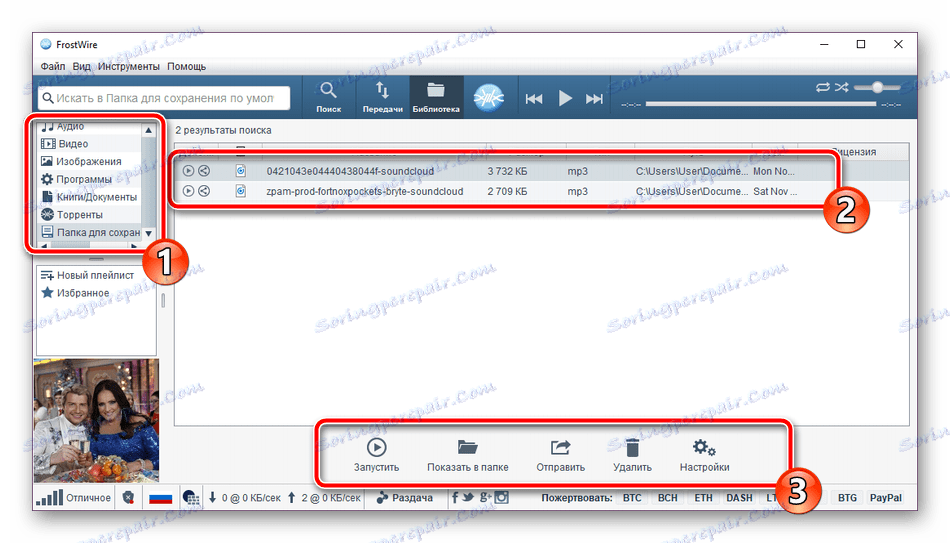
Task: Toggle shuffle playback mode
Action: pyautogui.click(x=842, y=87)
